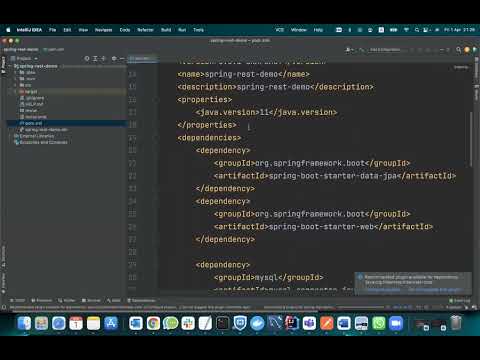Open Calendar from the Dock
The image size is (480, 360).
[x=76, y=323]
